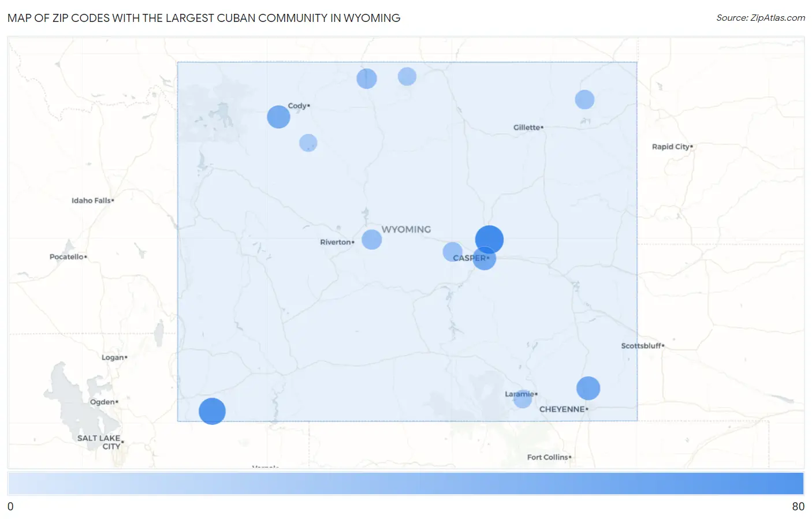Click the map title about Cuban community
This screenshot has width=812, height=519.
coord(204,18)
